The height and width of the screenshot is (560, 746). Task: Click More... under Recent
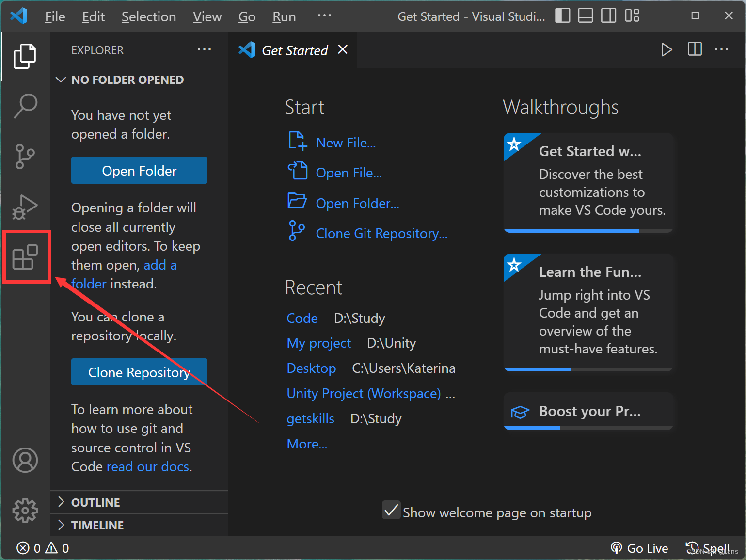coord(307,444)
